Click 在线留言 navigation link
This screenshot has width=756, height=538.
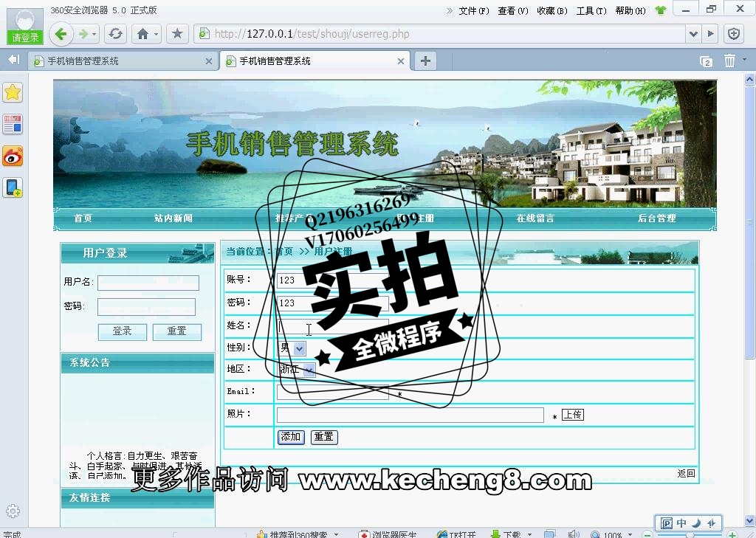(x=535, y=218)
